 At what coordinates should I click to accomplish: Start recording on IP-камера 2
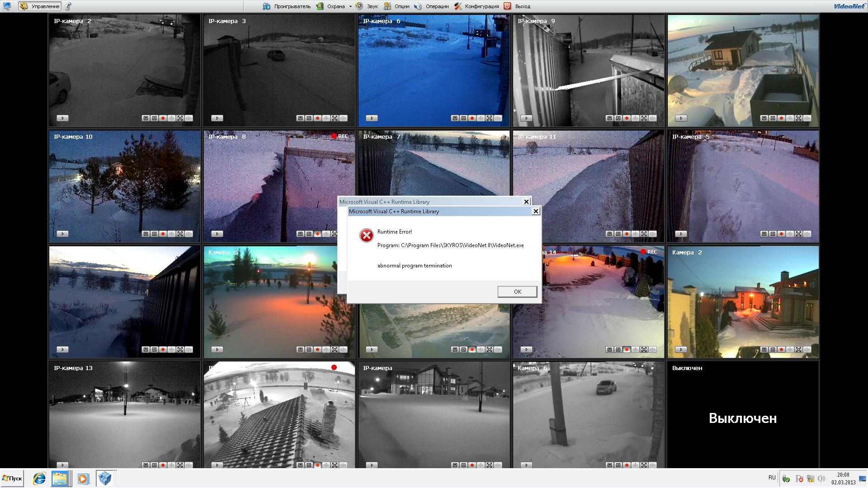(163, 118)
